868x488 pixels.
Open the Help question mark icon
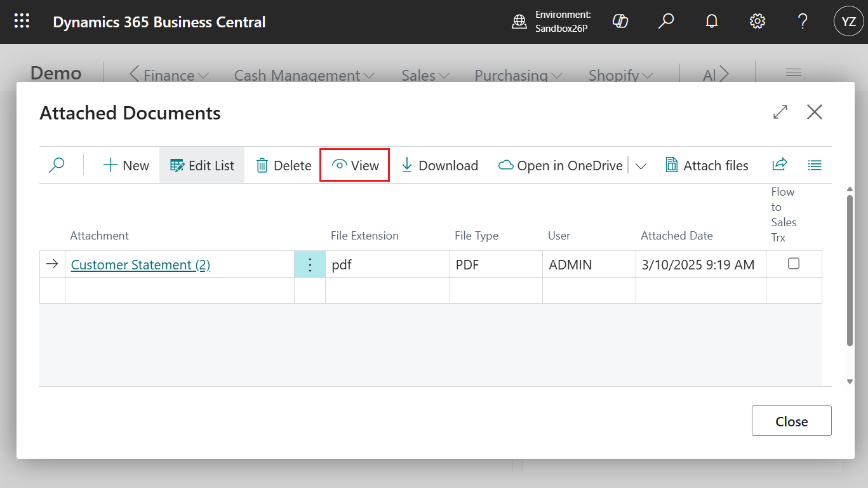pos(802,21)
